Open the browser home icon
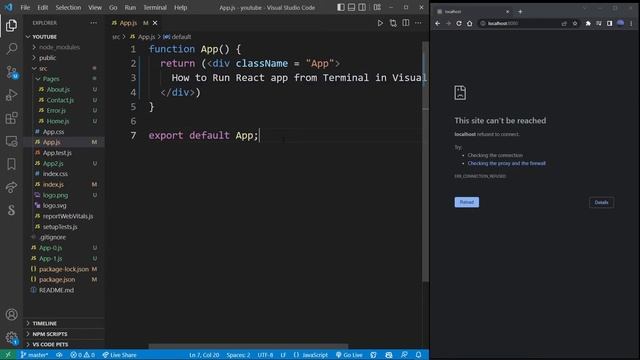This screenshot has width=640, height=360. point(469,24)
